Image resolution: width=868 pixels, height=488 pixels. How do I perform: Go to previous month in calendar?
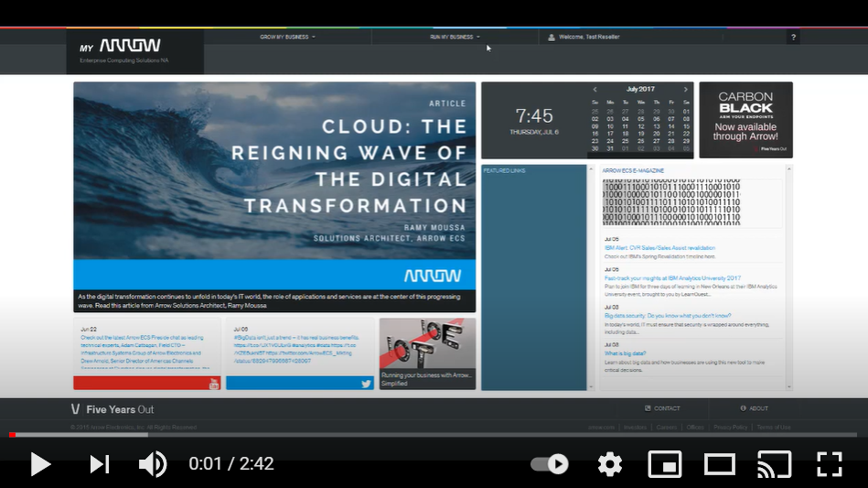(x=595, y=89)
